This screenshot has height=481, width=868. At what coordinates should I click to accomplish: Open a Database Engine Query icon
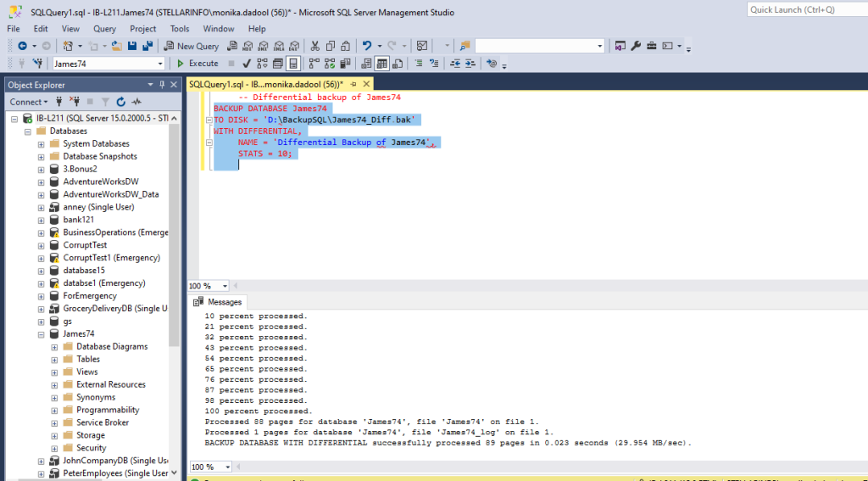232,46
